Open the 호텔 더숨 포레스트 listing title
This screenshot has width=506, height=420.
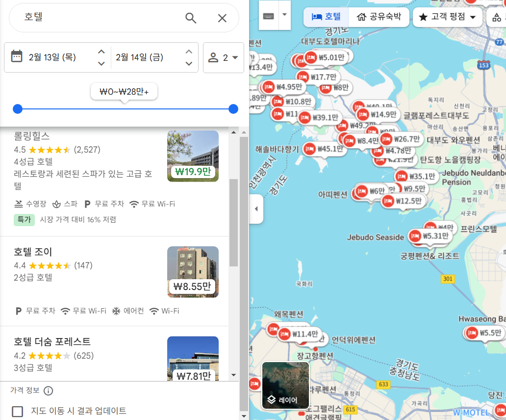coord(52,341)
